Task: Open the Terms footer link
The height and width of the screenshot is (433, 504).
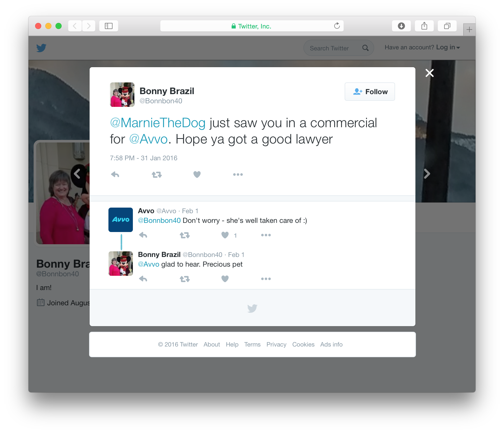Action: click(x=252, y=344)
